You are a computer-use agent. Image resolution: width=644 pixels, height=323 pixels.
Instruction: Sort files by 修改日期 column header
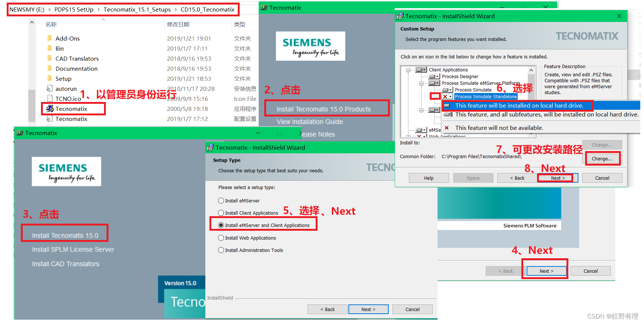pyautogui.click(x=178, y=25)
